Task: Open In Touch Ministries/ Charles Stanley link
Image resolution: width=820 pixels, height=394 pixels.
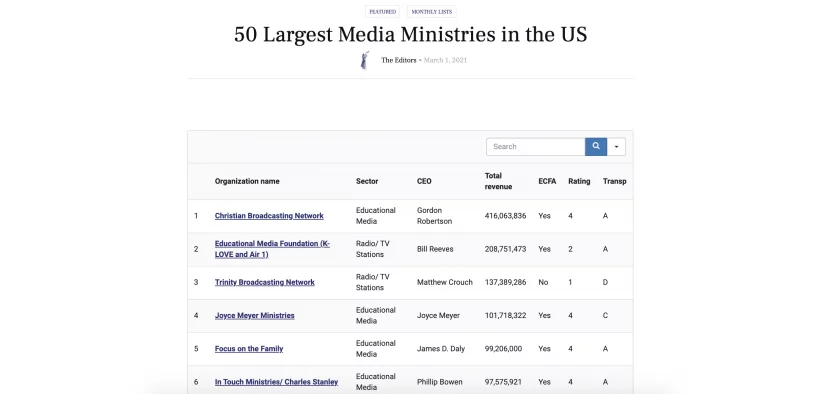Action: coord(276,382)
